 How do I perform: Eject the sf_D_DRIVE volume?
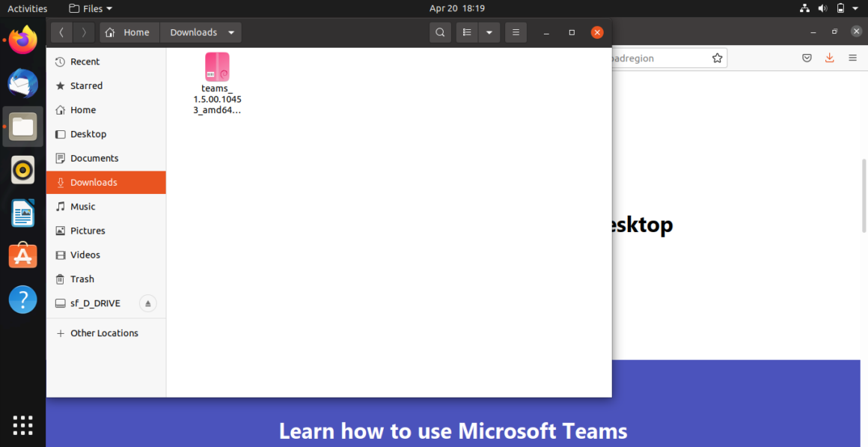[x=147, y=303]
